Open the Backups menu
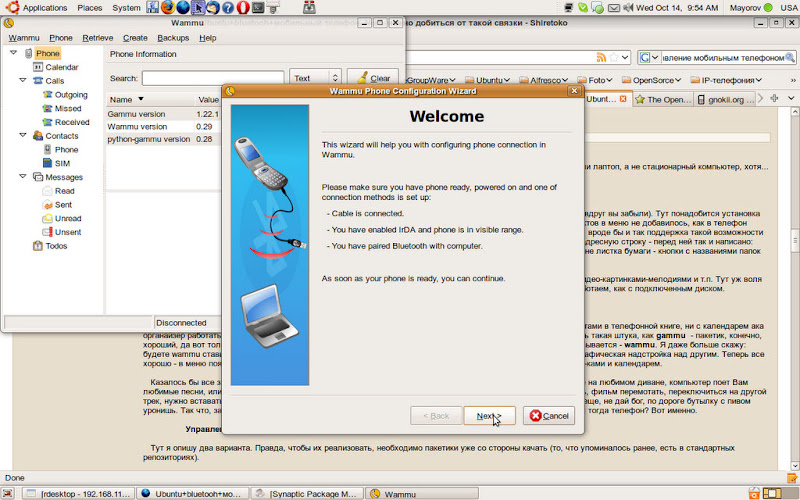The image size is (800, 500). click(x=173, y=38)
